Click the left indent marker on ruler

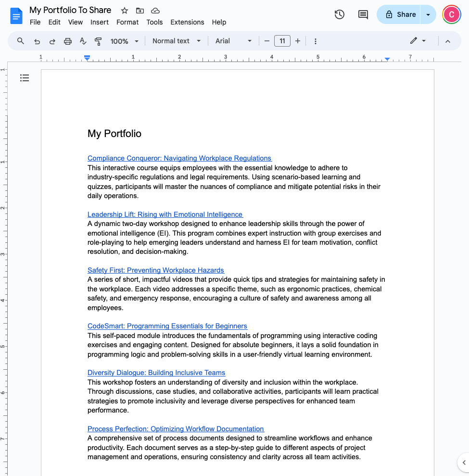pos(87,58)
